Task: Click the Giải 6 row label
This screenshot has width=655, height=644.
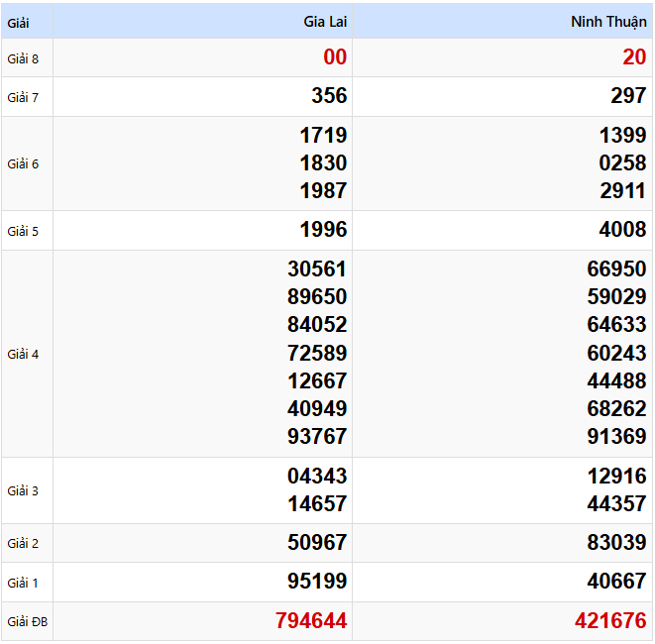Action: click(x=23, y=163)
